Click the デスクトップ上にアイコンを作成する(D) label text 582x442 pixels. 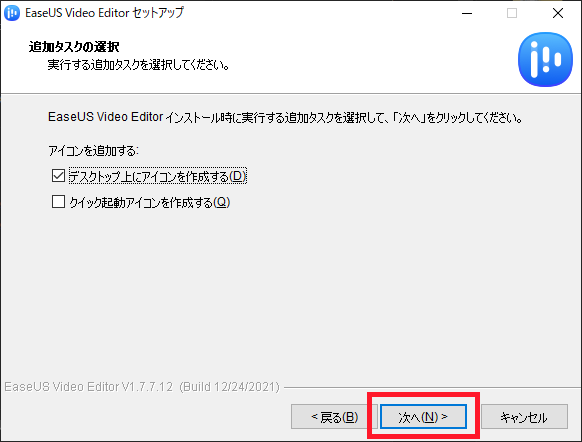(158, 176)
